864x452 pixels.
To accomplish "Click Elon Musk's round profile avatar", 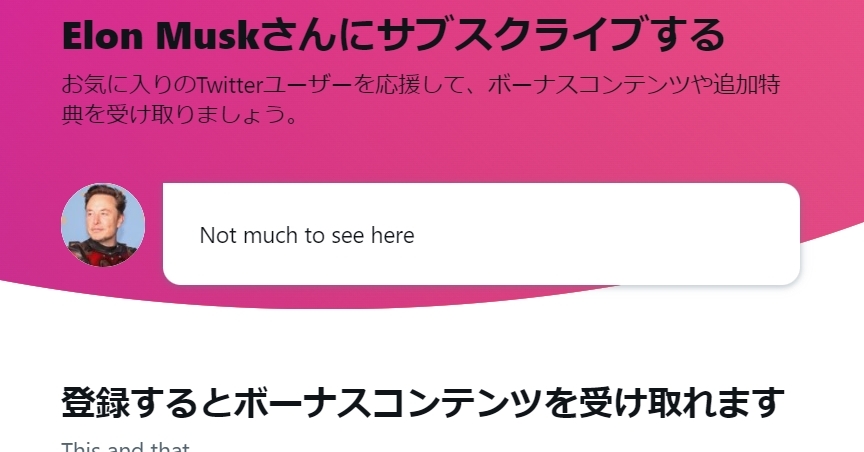I will (103, 225).
